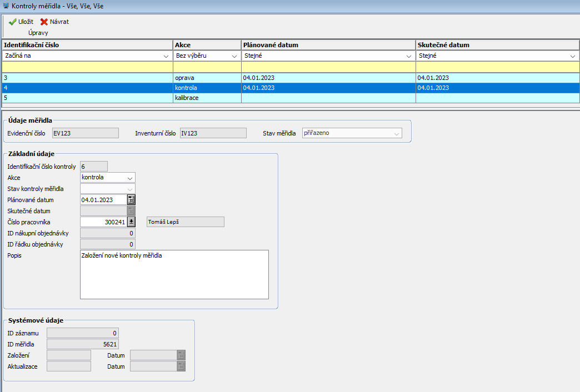Expand Plánované datum 'Stejné' filter dropdown
The width and height of the screenshot is (580, 392).
[x=408, y=56]
